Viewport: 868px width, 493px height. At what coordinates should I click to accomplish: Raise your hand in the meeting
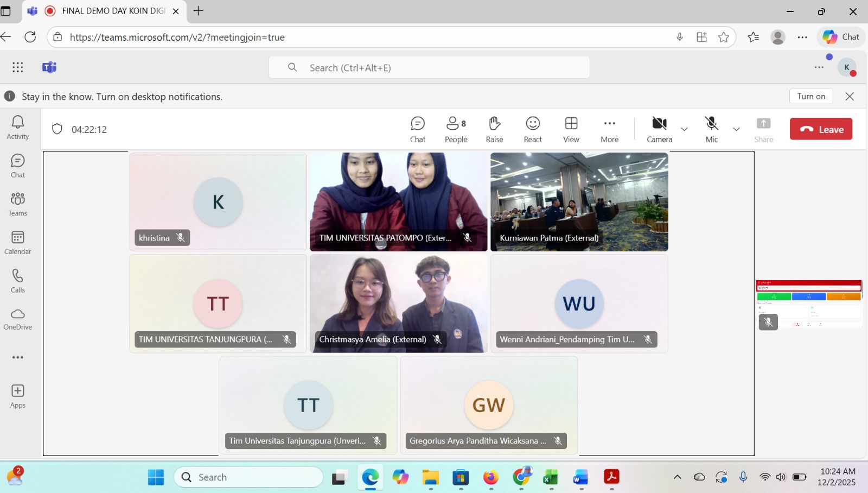pos(494,129)
